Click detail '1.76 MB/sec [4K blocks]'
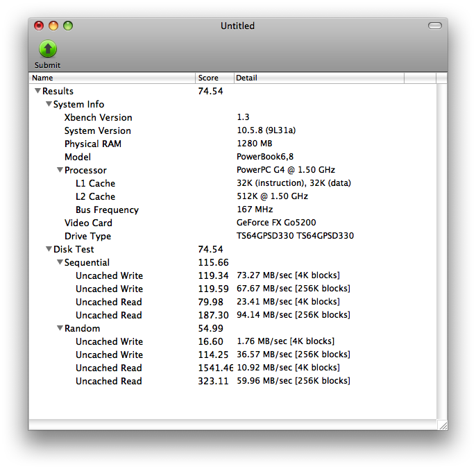476x469 pixels. pos(286,341)
